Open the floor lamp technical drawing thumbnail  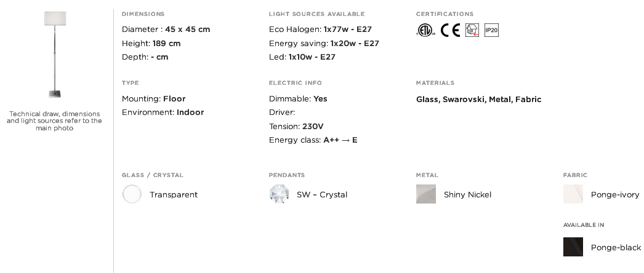55,55
